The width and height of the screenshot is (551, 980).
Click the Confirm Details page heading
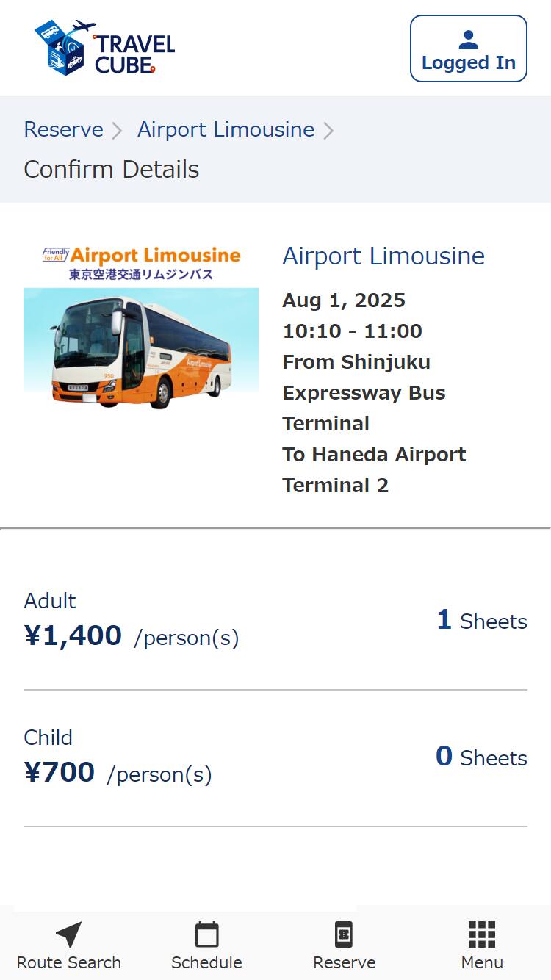112,170
